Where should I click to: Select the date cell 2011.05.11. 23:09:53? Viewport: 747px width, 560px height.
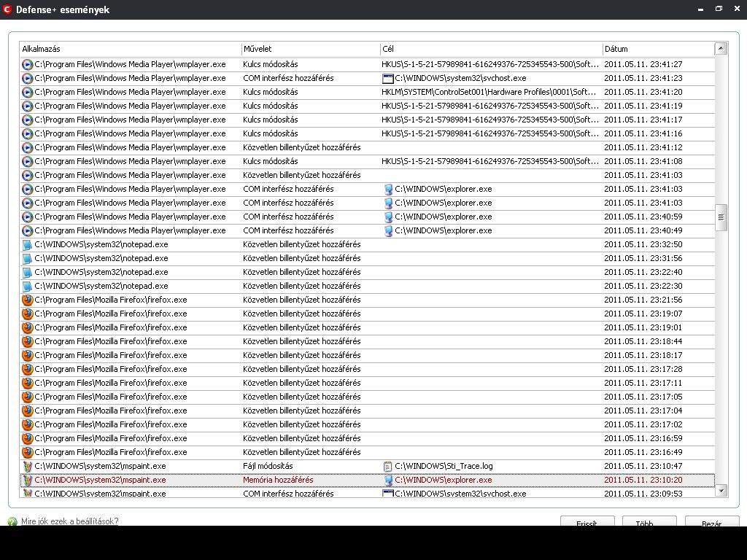tap(643, 494)
